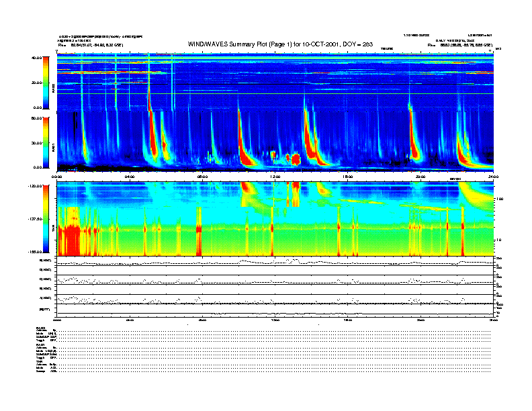The width and height of the screenshot is (532, 411).
Task: Click the red circular blob after 12:00 in RAD1
Action: click(296, 159)
